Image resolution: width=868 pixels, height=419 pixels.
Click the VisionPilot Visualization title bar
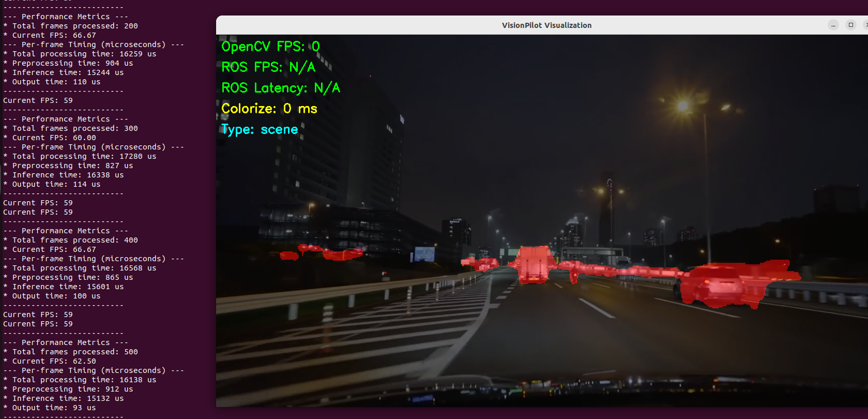tap(546, 25)
